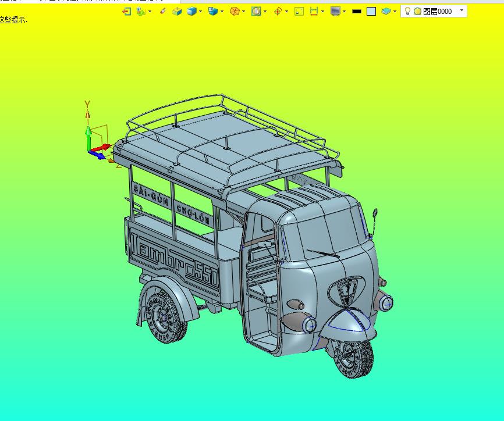The height and width of the screenshot is (421, 504).
Task: Select the orange wireframe polygon icon
Action: (234, 11)
